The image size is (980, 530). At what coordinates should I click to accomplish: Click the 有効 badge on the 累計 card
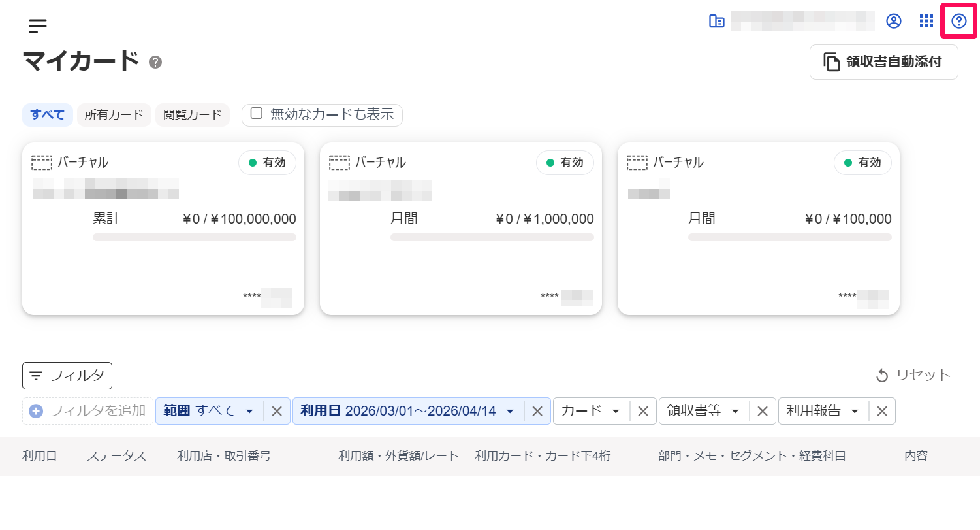(x=267, y=163)
